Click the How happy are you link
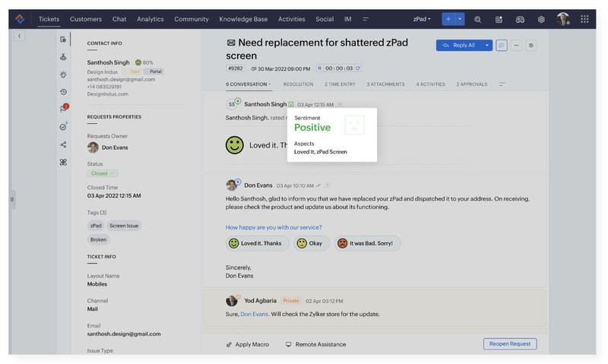This screenshot has height=364, width=608. (x=274, y=227)
